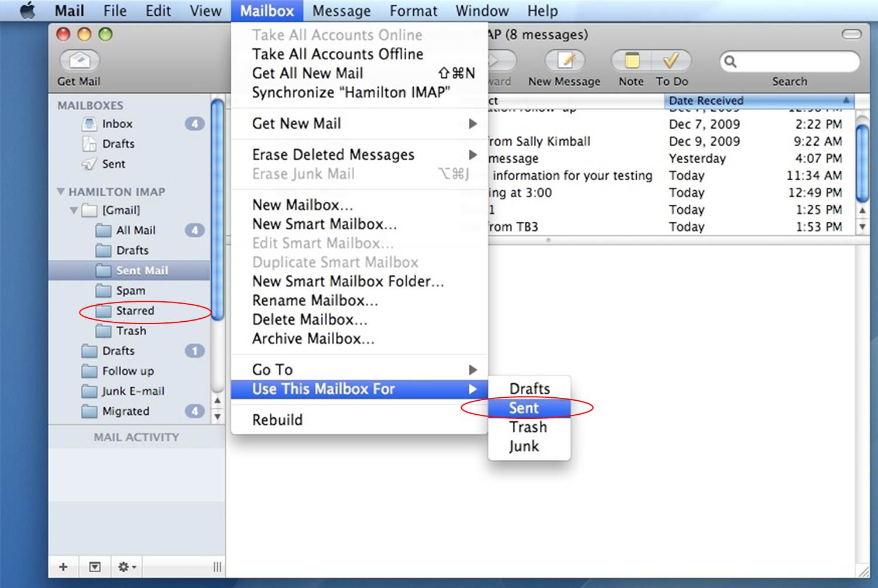
Task: Open the Edit menu
Action: (x=158, y=11)
